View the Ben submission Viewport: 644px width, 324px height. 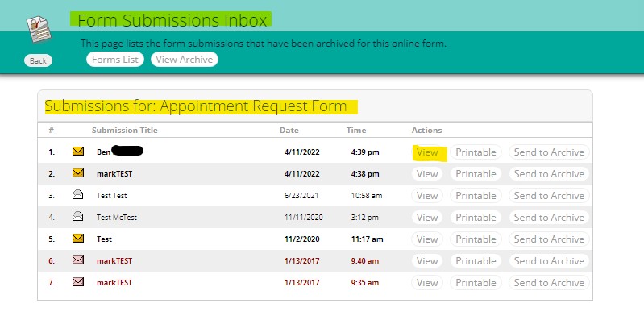[427, 152]
